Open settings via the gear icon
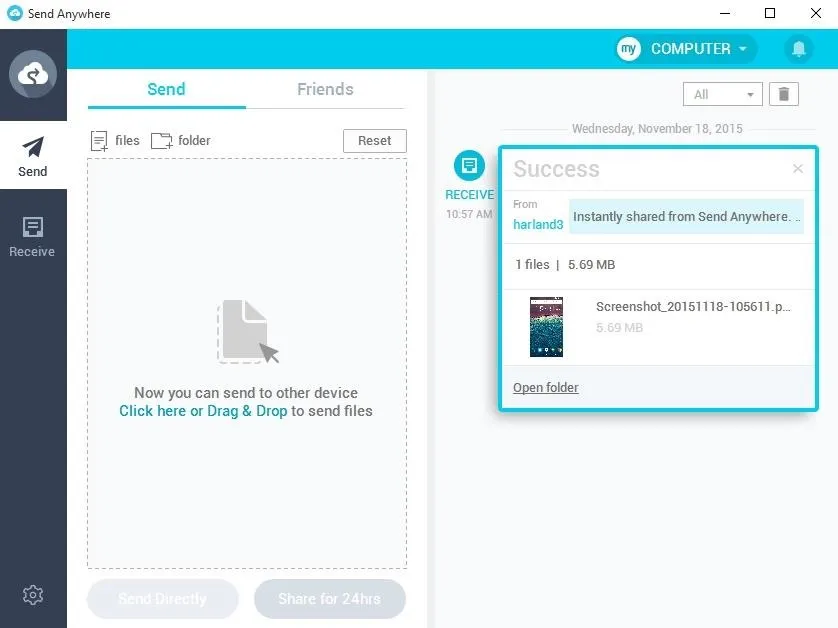This screenshot has height=628, width=838. [x=33, y=594]
